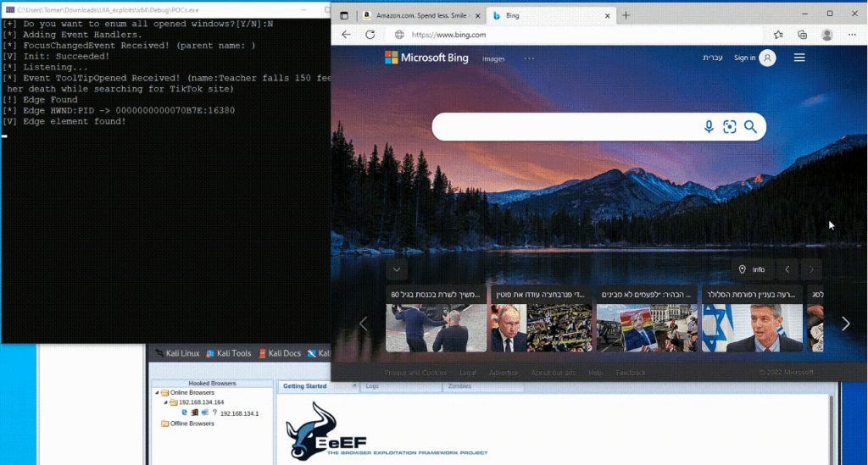868x465 pixels.
Task: Open Edge Collections icon
Action: click(x=802, y=34)
